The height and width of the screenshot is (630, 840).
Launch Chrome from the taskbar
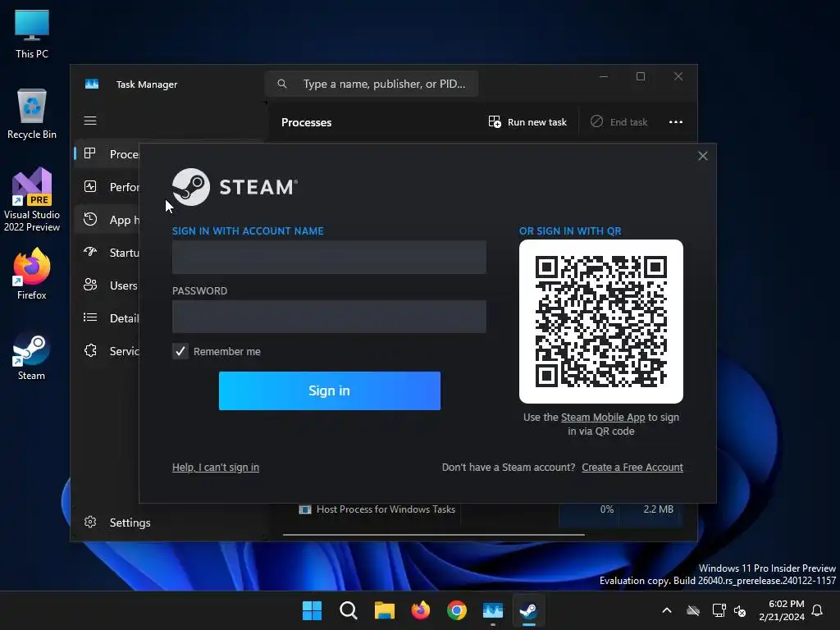[x=456, y=610]
